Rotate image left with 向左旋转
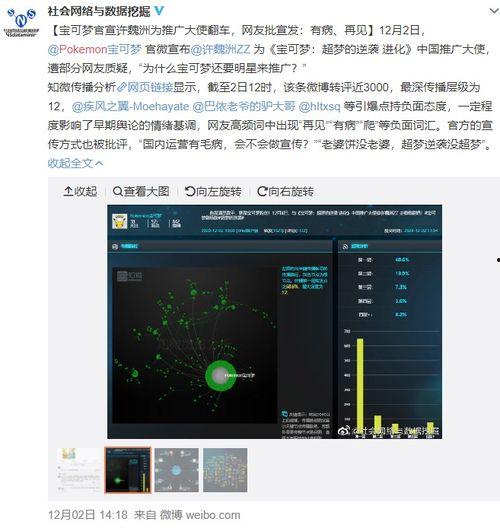Screen dimensions: 500x528 point(213,191)
